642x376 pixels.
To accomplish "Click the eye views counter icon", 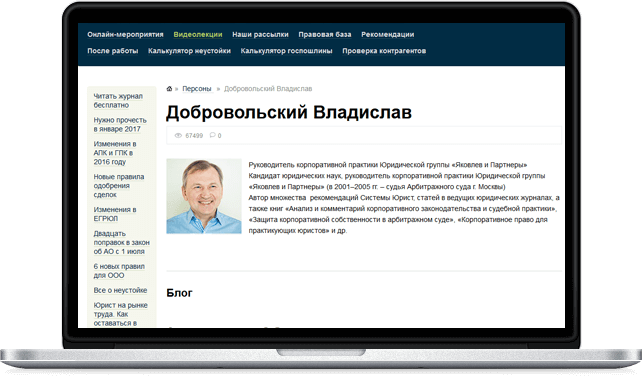I will click(x=178, y=136).
